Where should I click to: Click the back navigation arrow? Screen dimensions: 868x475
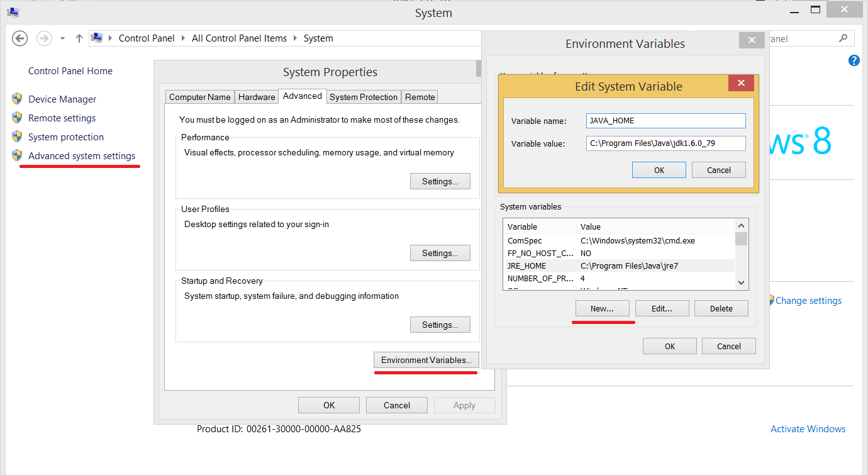point(19,38)
